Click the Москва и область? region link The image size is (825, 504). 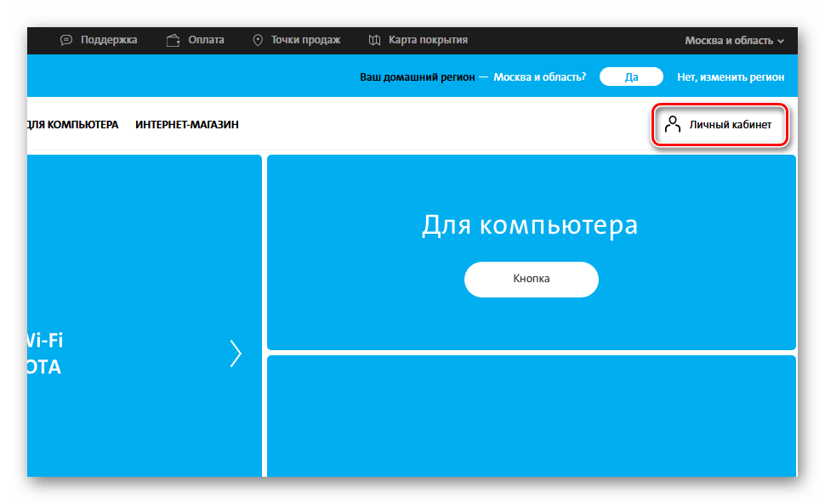[540, 77]
